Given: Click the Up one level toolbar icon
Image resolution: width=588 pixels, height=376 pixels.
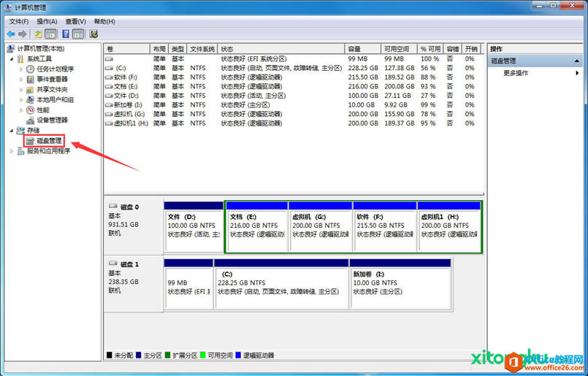Looking at the screenshot, I should point(38,34).
